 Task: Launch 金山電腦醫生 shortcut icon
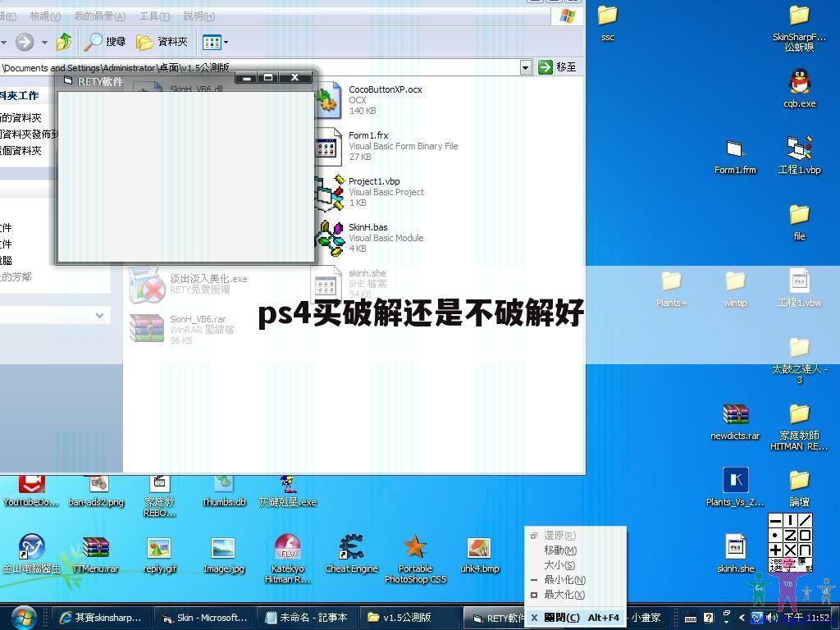31,547
